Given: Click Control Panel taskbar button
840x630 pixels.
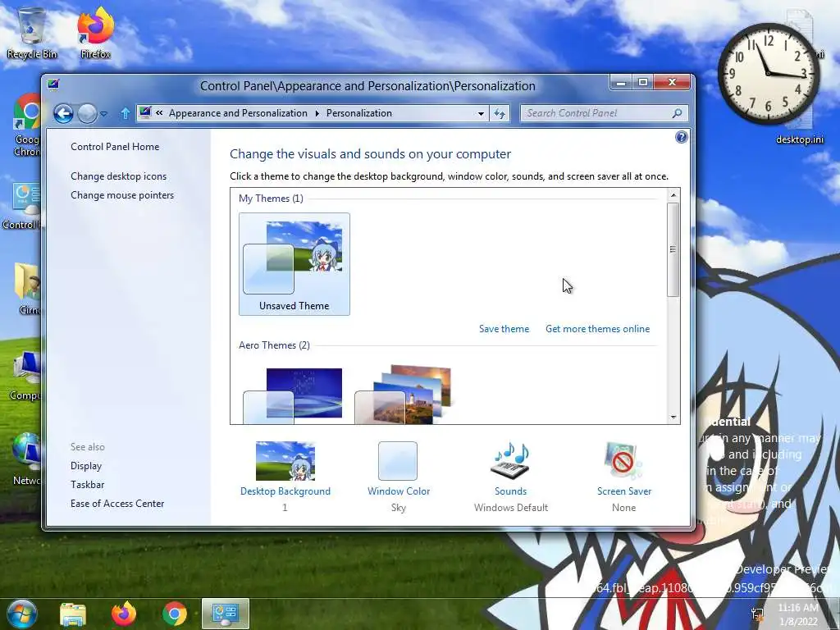Looking at the screenshot, I should 226,614.
